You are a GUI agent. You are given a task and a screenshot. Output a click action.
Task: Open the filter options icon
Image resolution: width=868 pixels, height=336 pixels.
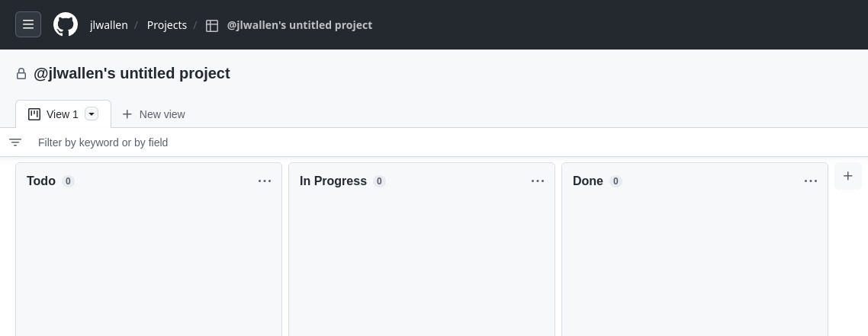(15, 142)
